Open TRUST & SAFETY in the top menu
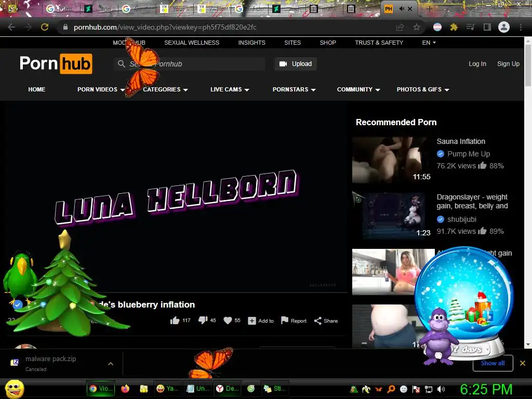 379,43
